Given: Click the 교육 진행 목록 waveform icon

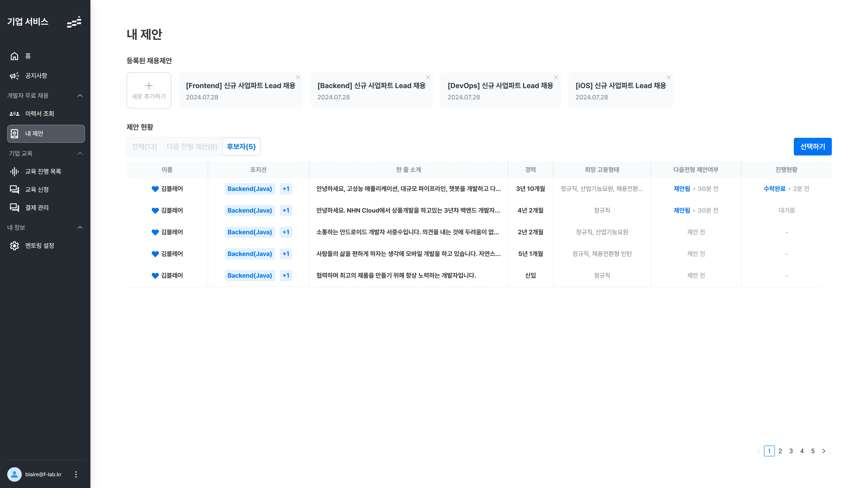Looking at the screenshot, I should point(14,172).
